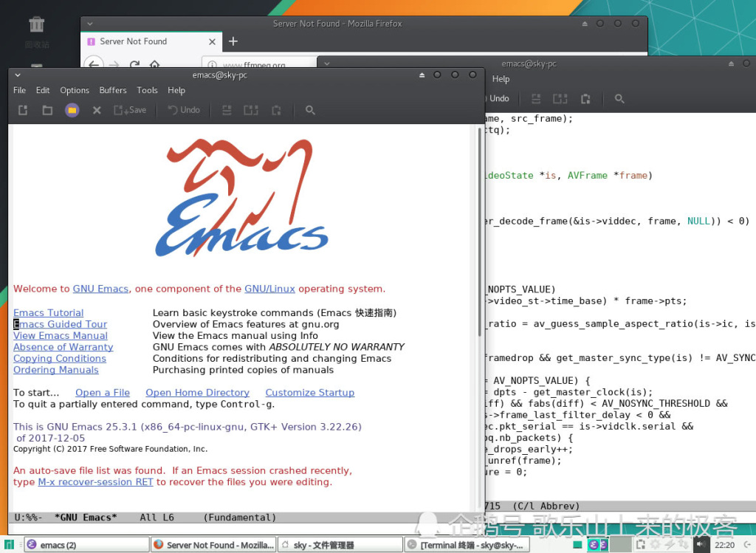756x553 pixels.
Task: Open the Emacs Guided Tour link
Action: point(61,324)
